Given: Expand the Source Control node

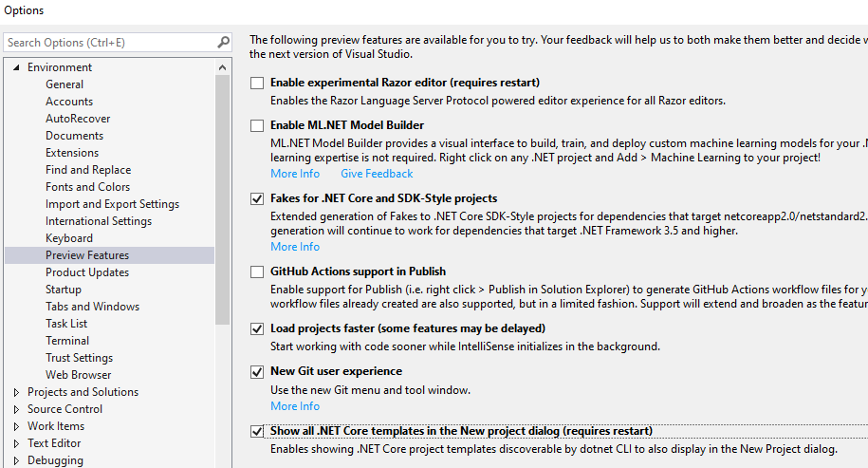Looking at the screenshot, I should (x=16, y=409).
